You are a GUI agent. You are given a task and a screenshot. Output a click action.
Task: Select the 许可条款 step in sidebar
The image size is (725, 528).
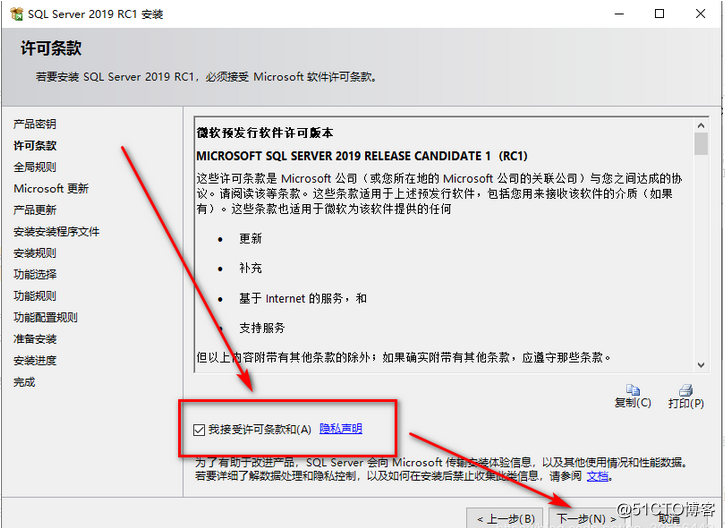pos(35,146)
